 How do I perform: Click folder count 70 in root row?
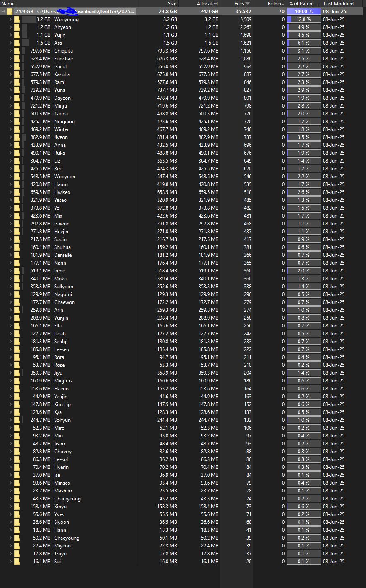coord(282,12)
